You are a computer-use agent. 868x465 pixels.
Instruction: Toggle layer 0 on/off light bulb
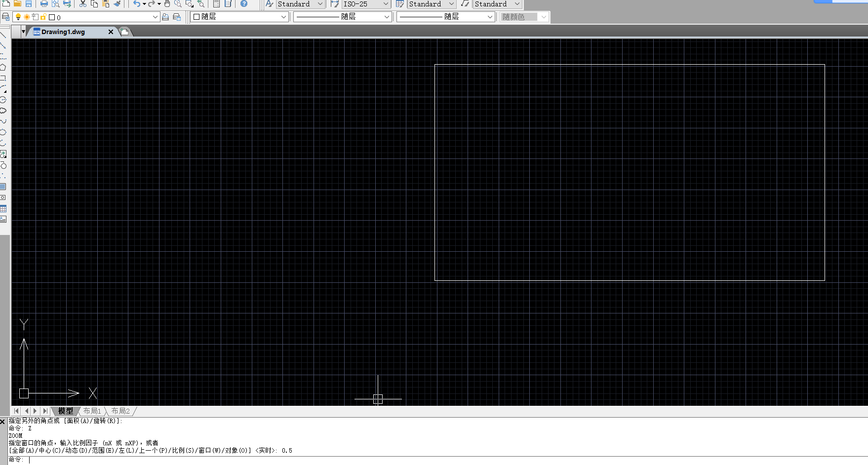(18, 17)
